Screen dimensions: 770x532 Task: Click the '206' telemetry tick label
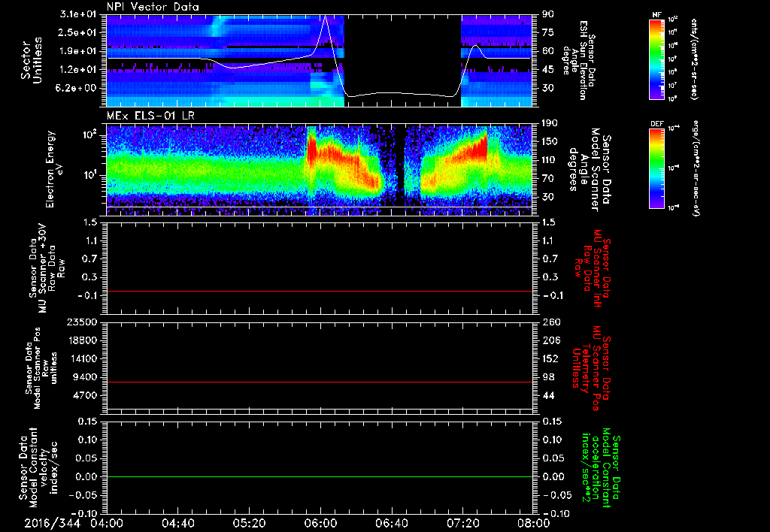(x=550, y=340)
